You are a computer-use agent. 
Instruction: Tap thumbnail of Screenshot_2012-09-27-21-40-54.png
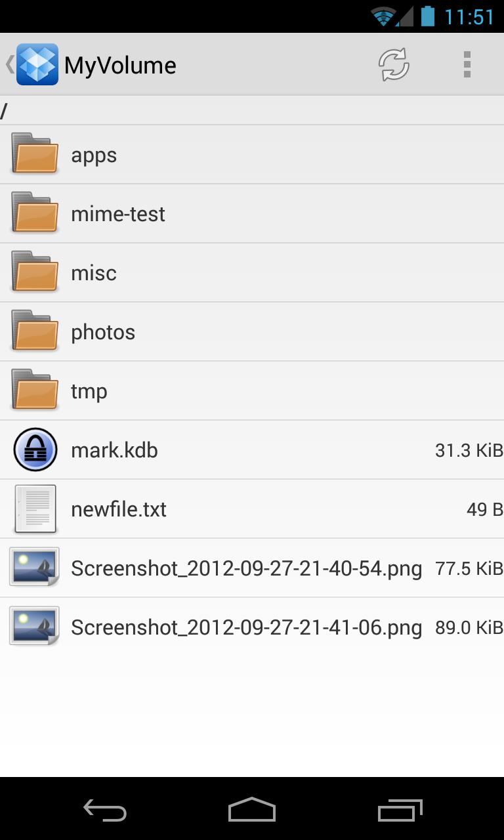click(x=35, y=568)
